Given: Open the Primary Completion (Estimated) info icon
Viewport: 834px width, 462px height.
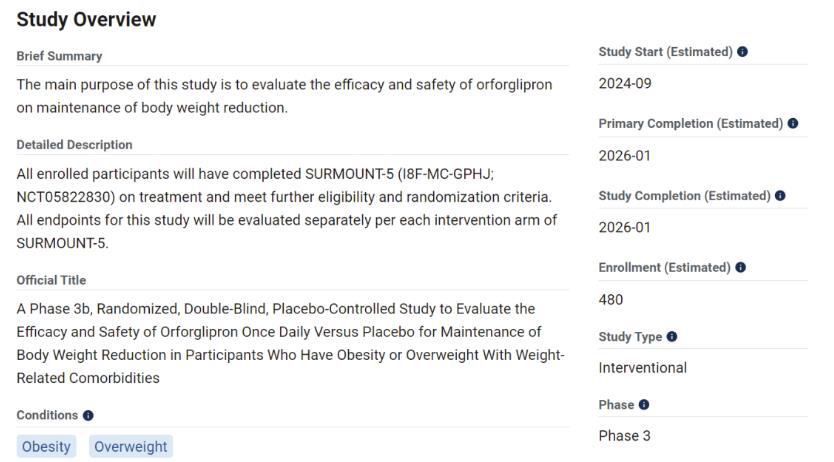Looking at the screenshot, I should pos(793,124).
